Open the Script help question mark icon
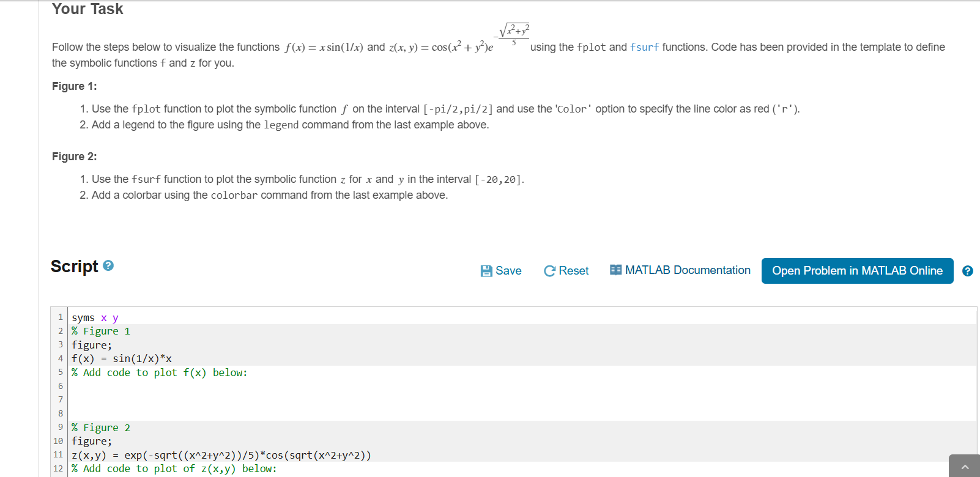This screenshot has width=980, height=477. pos(108,265)
